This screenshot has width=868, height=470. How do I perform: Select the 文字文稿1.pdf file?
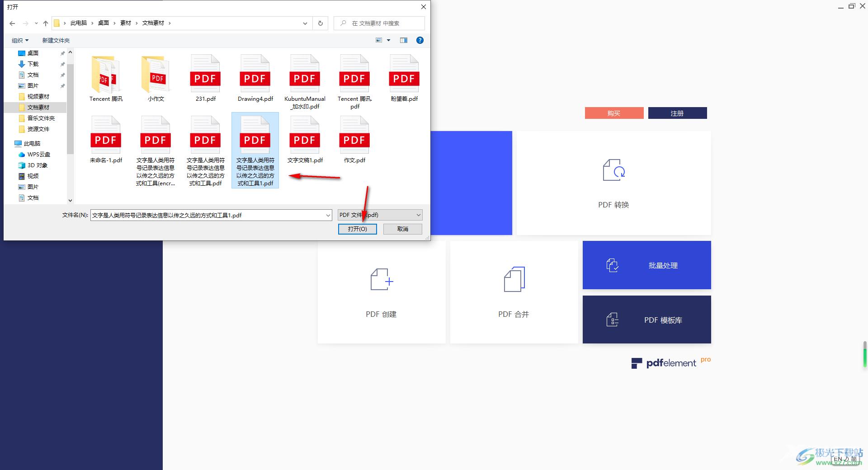305,140
